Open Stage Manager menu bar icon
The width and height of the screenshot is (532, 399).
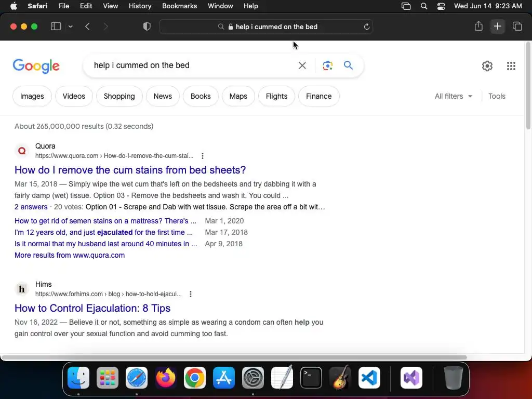[406, 6]
